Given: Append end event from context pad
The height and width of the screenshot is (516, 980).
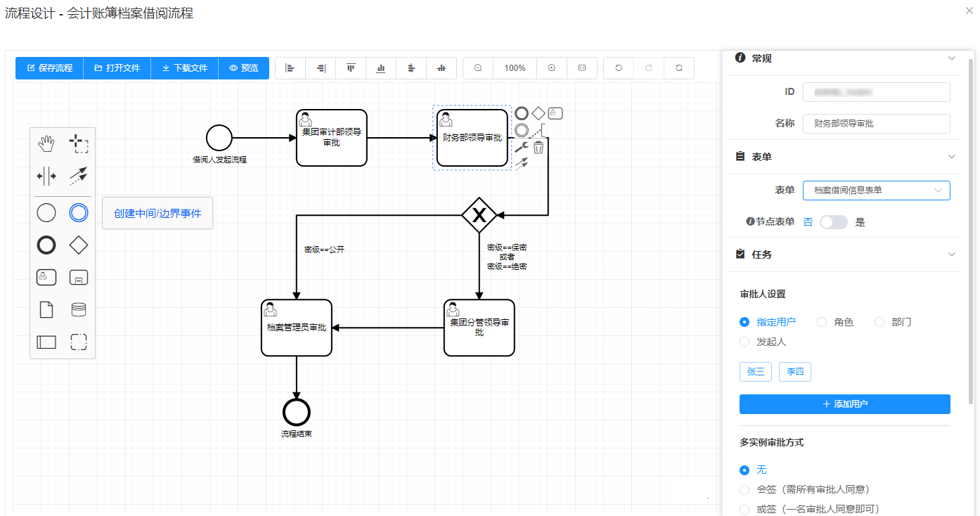Looking at the screenshot, I should pos(522,113).
